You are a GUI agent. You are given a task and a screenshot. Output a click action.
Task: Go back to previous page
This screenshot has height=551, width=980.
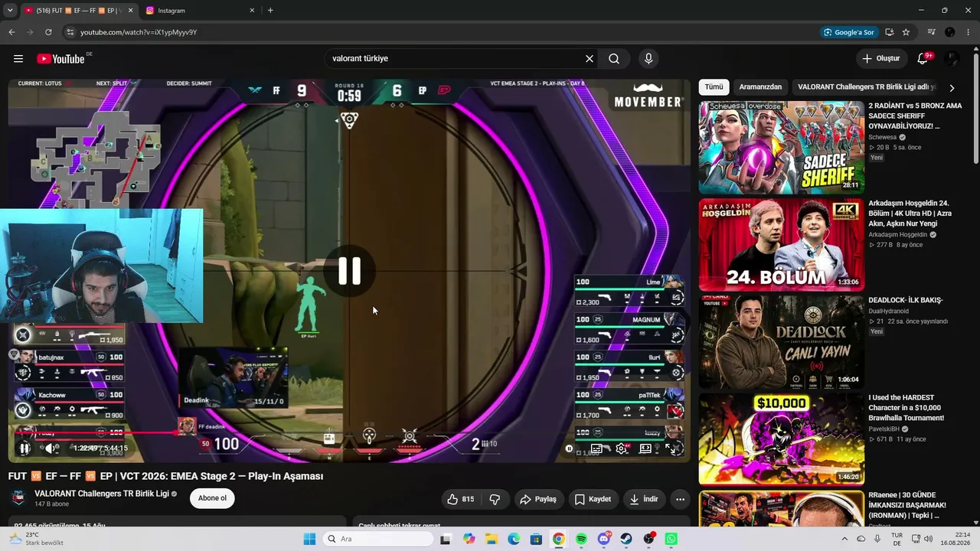11,32
